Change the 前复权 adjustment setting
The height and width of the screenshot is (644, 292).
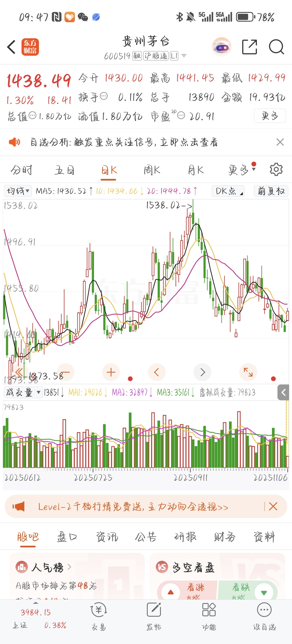(271, 191)
